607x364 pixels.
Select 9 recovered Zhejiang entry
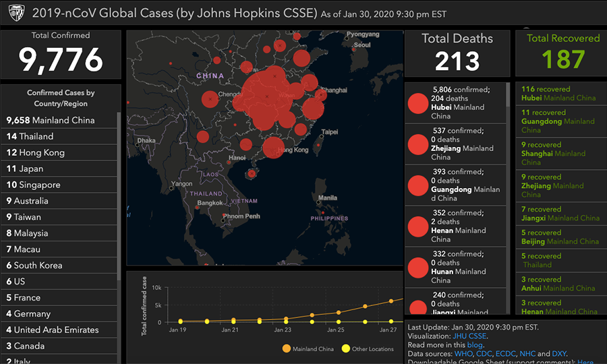point(561,185)
